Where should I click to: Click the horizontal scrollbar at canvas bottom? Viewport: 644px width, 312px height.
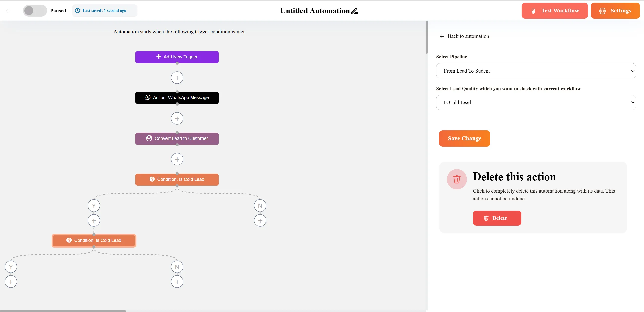point(63,311)
